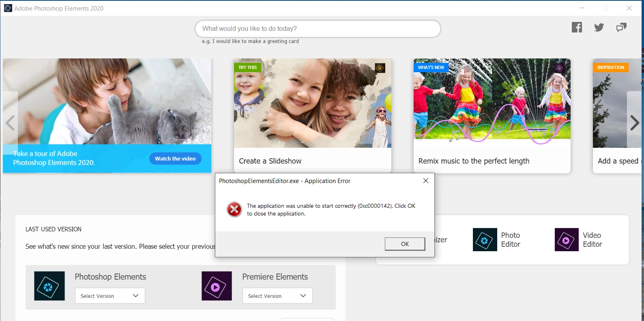Close the Adobe Photoshop Elements 2020 window
This screenshot has width=644, height=321.
coord(629,8)
